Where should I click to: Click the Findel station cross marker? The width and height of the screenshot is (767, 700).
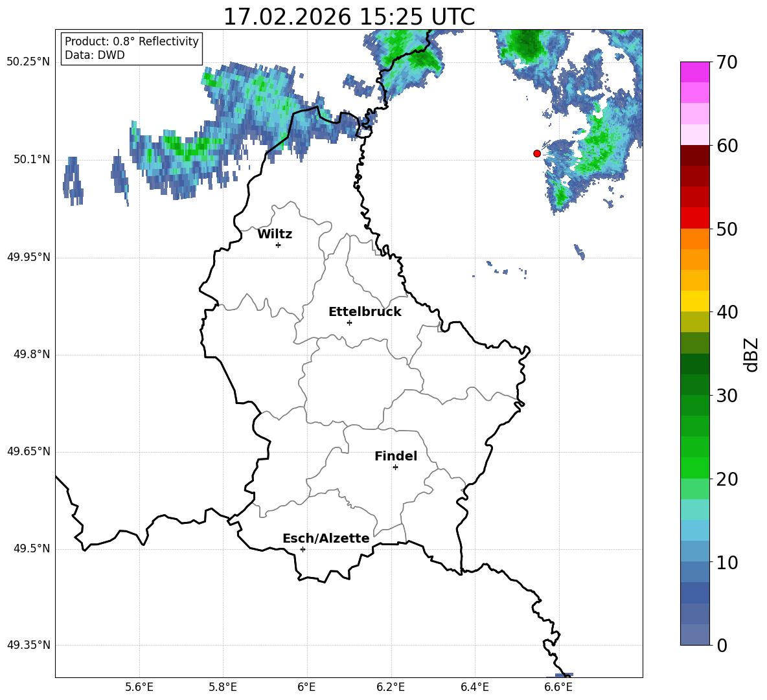click(395, 468)
